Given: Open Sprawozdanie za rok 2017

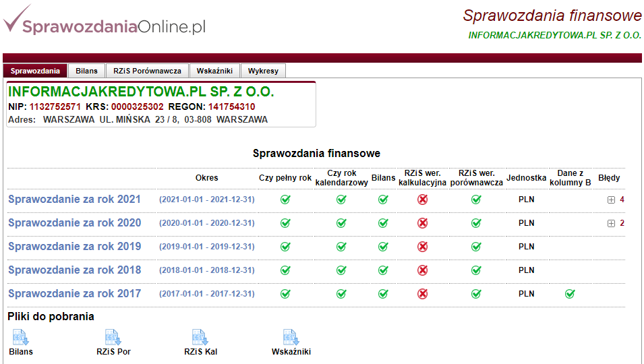Looking at the screenshot, I should coord(74,294).
